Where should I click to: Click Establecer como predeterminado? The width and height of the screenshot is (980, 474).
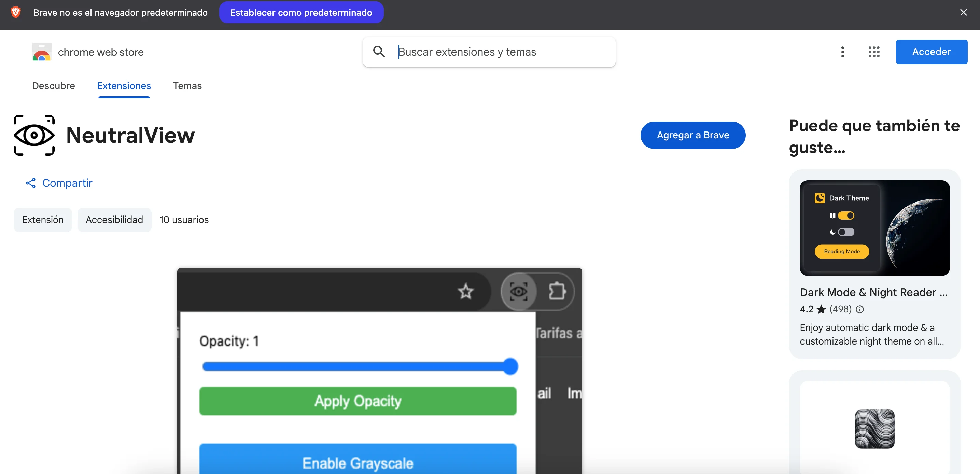[300, 12]
